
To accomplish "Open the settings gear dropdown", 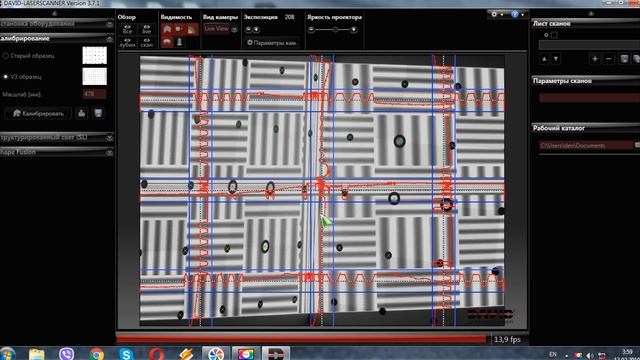I will pos(496,14).
